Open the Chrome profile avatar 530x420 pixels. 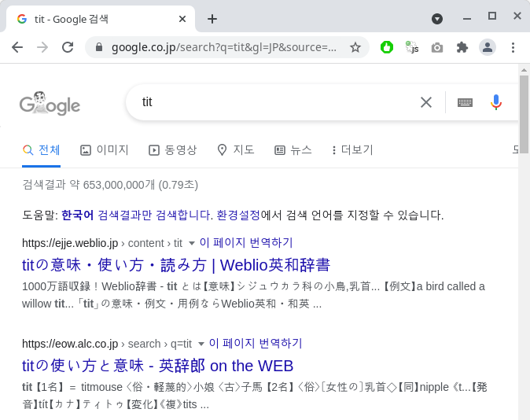(x=488, y=47)
